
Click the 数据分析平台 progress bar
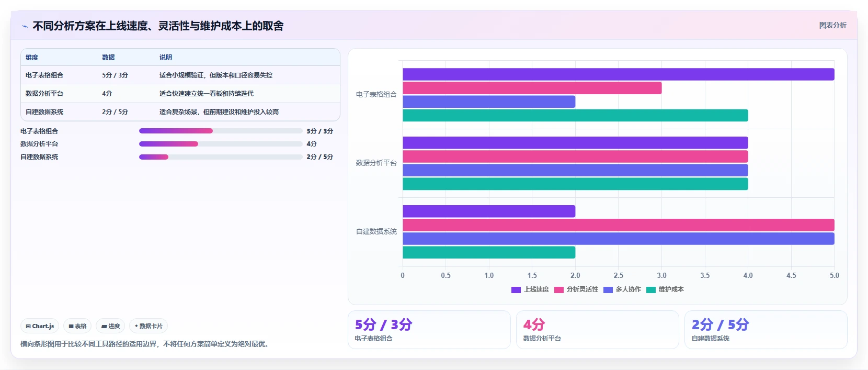(221, 144)
